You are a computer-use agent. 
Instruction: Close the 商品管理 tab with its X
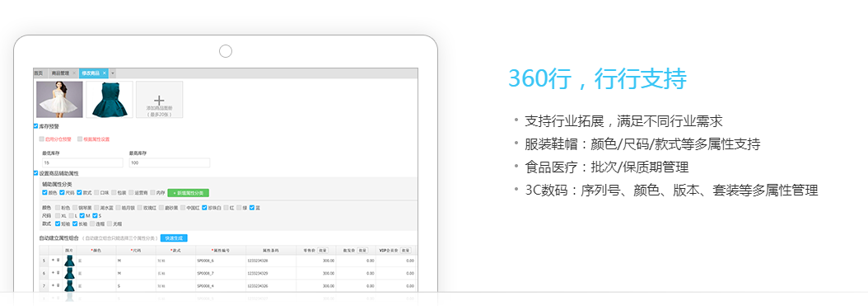coord(74,73)
